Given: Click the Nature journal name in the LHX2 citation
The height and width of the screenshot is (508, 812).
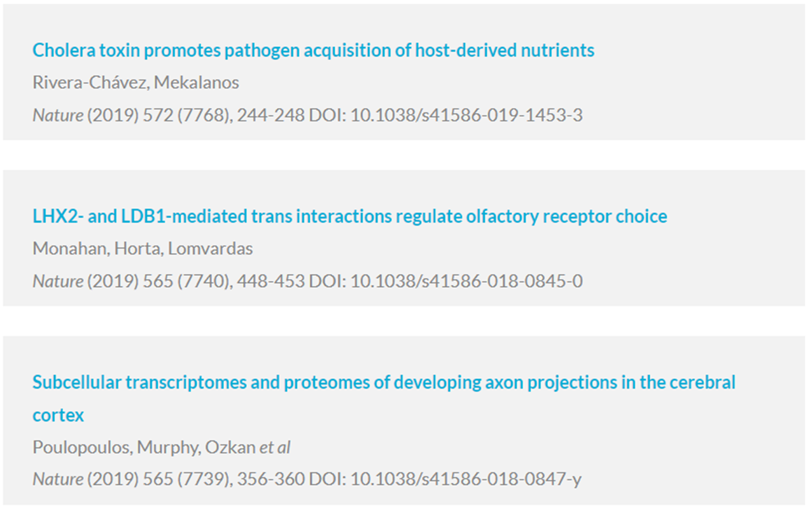Looking at the screenshot, I should (x=58, y=281).
